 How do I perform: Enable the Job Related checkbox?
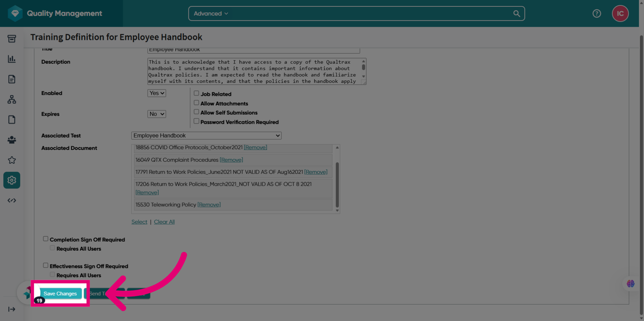point(197,93)
